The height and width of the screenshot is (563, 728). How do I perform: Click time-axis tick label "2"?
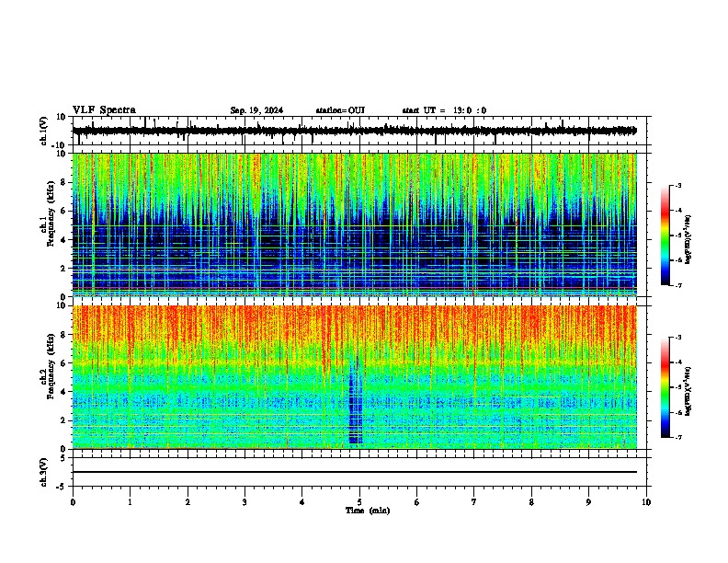click(188, 502)
